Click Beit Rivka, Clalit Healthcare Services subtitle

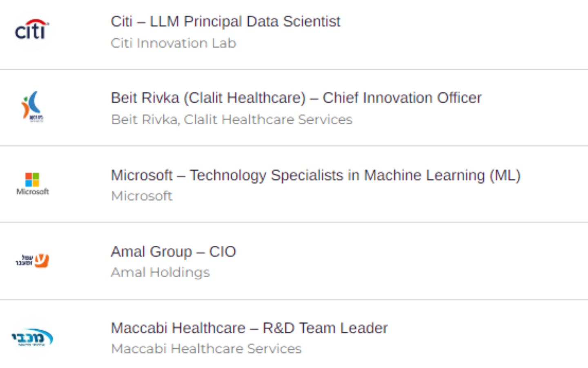tap(232, 119)
